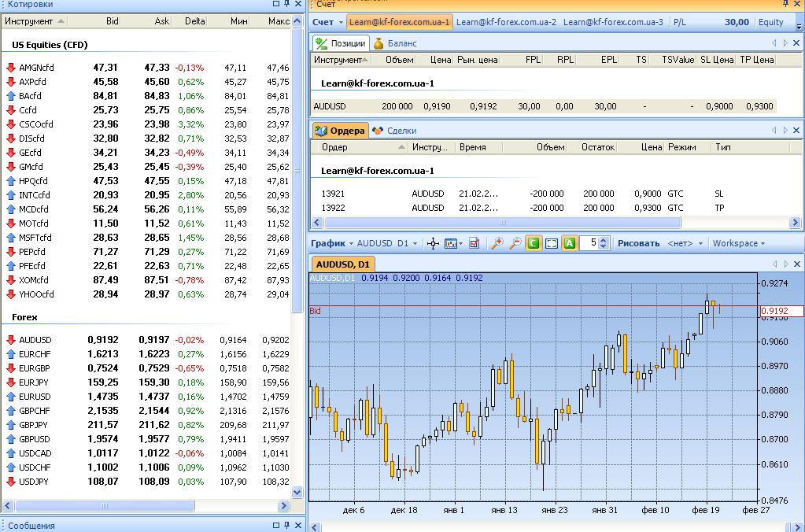Select account Learn@kf-forex.com.ua-3 tab

613,22
